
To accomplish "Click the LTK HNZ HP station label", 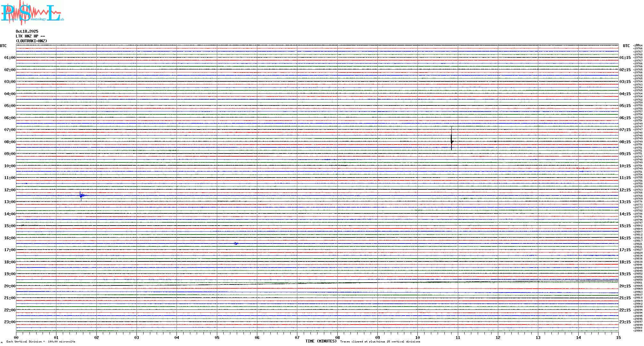I will tap(30, 36).
